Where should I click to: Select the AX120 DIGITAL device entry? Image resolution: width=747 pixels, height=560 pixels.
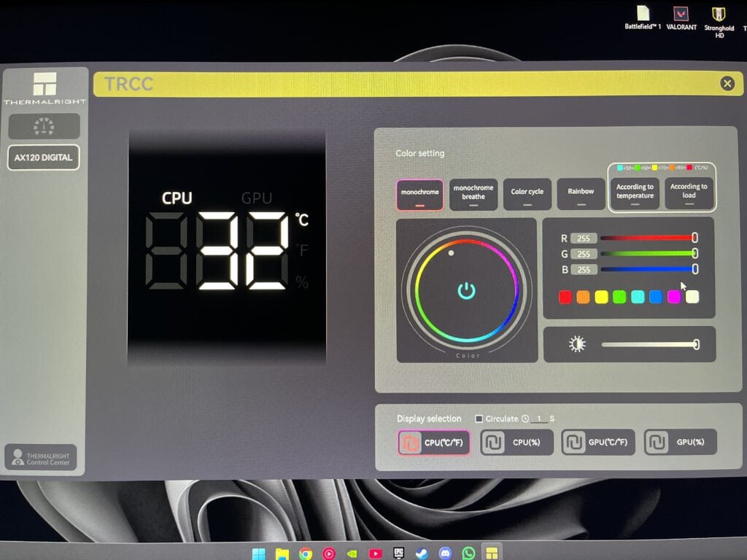coord(44,157)
